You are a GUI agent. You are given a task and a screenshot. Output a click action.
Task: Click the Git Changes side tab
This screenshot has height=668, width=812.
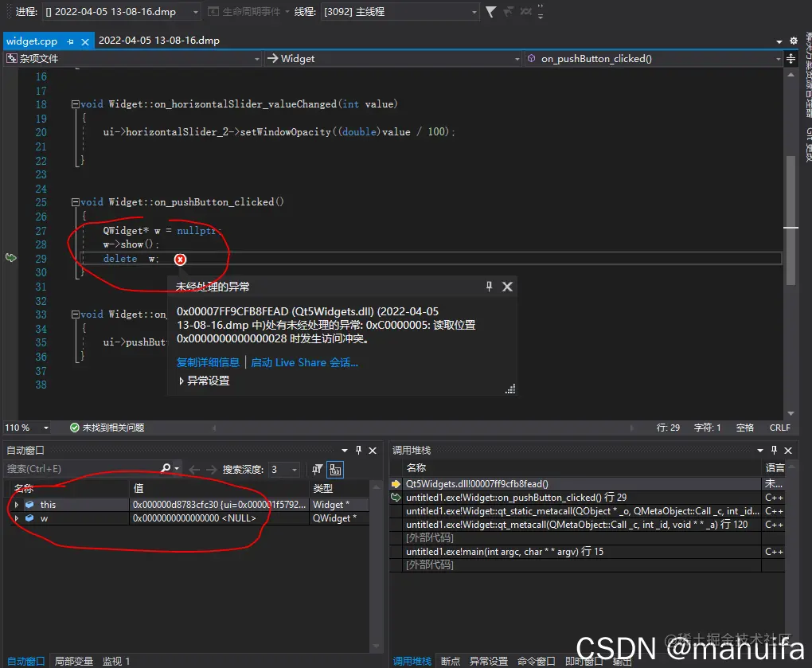click(x=807, y=145)
